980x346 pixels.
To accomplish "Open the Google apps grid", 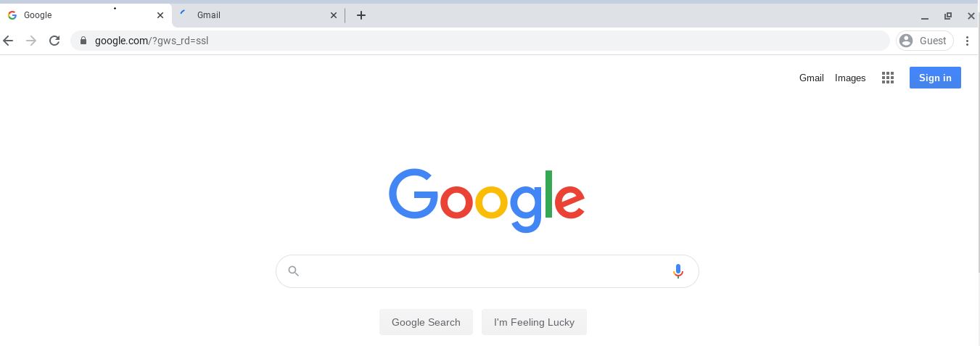I will point(887,78).
